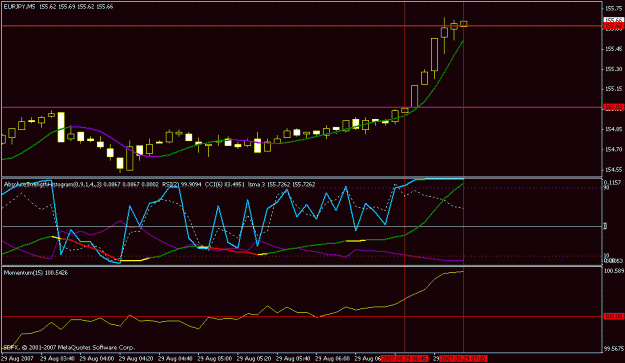Click the MetaQuotes Software Corp. copyright text
Screen dimensions: 625x363
(x=69, y=347)
